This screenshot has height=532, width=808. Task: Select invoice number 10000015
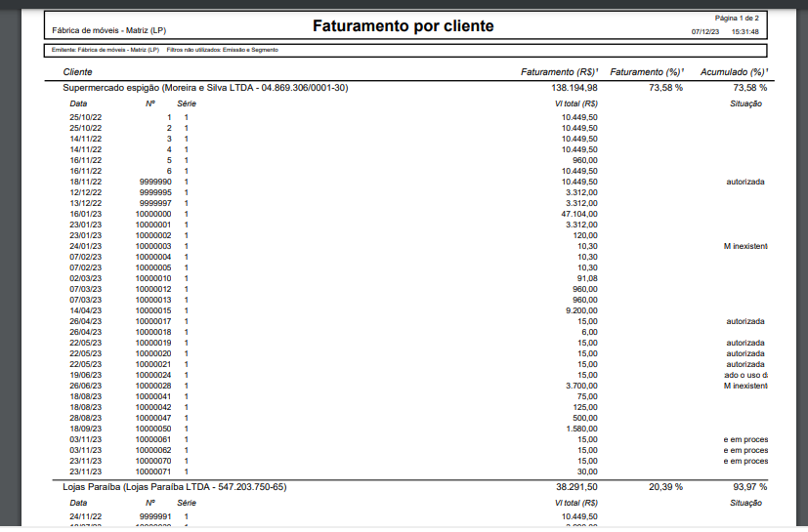153,311
